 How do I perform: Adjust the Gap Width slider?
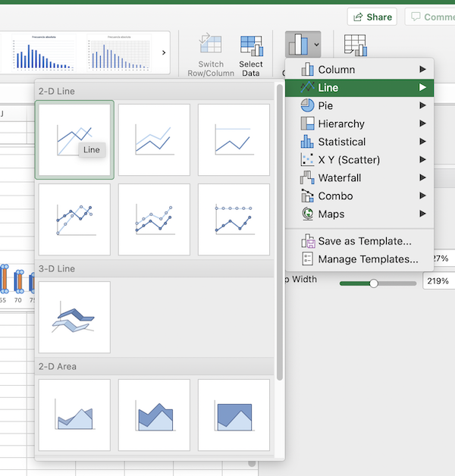373,283
